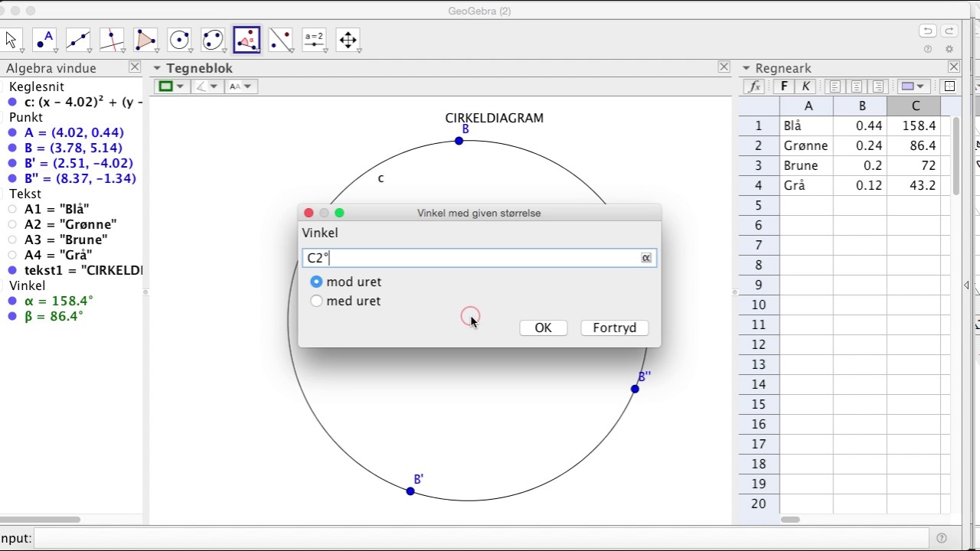The width and height of the screenshot is (980, 551).
Task: Open the alpha symbol picker in angle field
Action: point(646,258)
